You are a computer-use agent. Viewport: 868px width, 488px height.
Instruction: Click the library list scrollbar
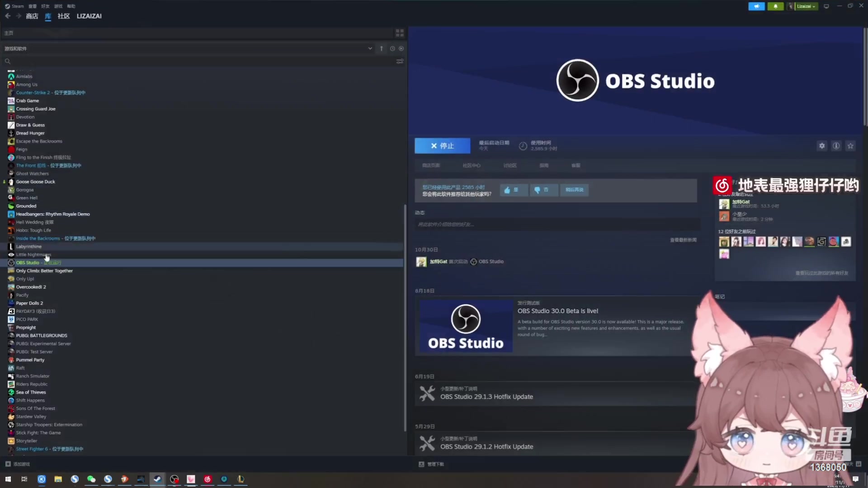(x=405, y=318)
